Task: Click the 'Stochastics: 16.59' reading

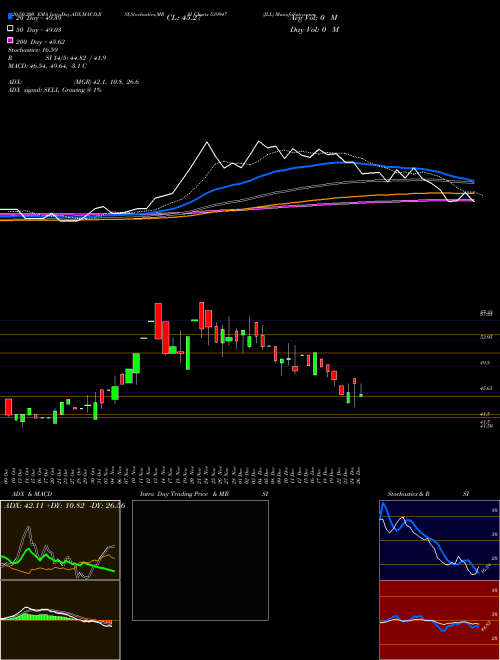Action: [33, 50]
